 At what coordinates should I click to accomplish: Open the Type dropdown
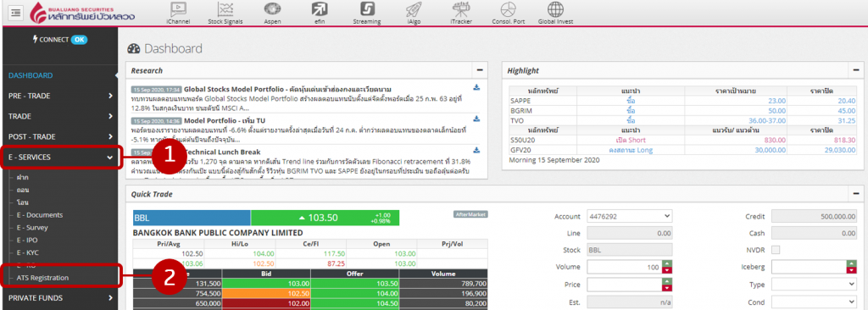(x=814, y=285)
